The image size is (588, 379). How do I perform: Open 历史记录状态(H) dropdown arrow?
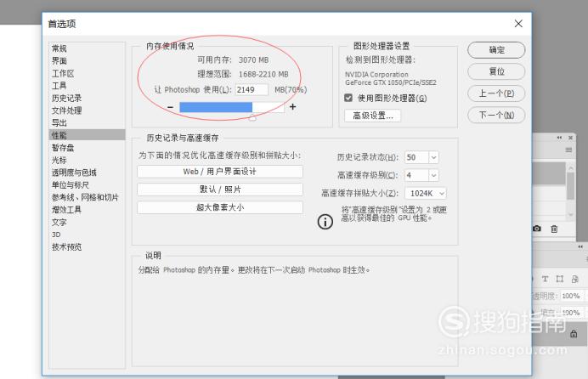tap(433, 157)
